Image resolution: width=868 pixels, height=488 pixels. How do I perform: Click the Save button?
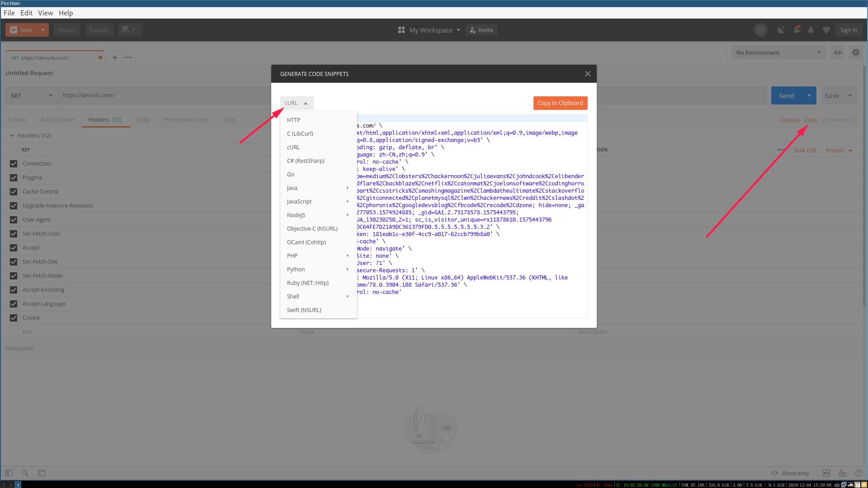point(832,95)
